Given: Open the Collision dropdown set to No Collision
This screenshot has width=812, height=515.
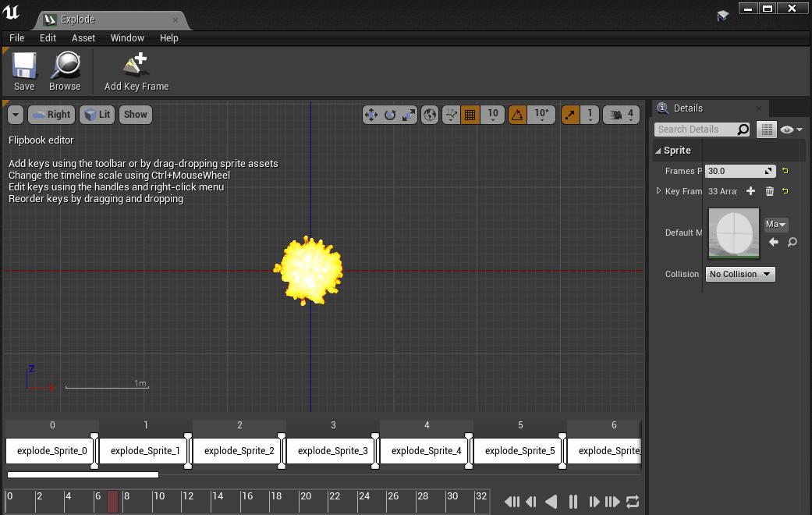Looking at the screenshot, I should 739,274.
